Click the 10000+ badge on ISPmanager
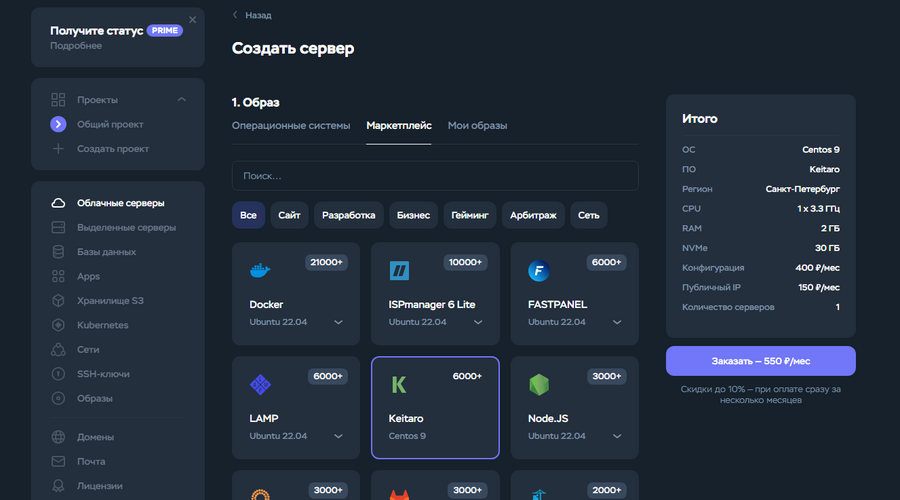 click(x=465, y=262)
